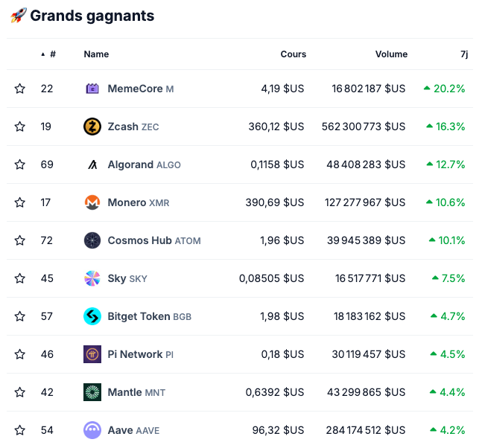482x448 pixels.
Task: Click the Bitget Token logo icon
Action: [x=92, y=316]
